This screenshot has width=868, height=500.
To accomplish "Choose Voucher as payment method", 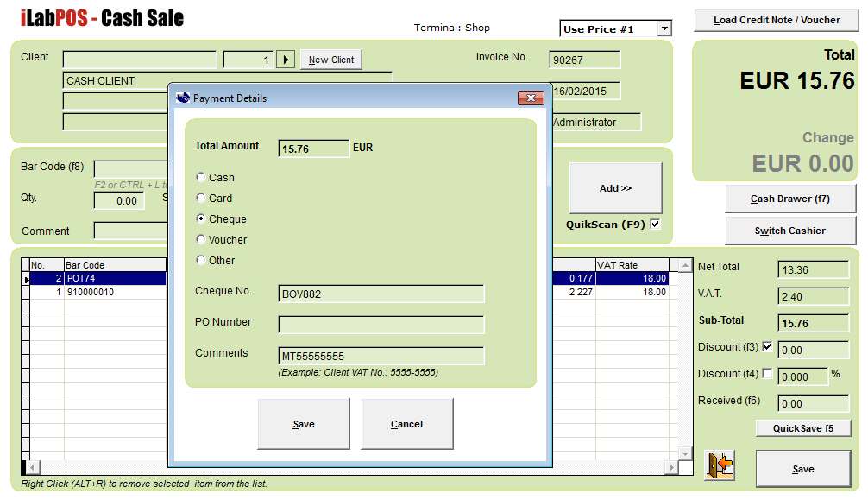I will (x=201, y=240).
